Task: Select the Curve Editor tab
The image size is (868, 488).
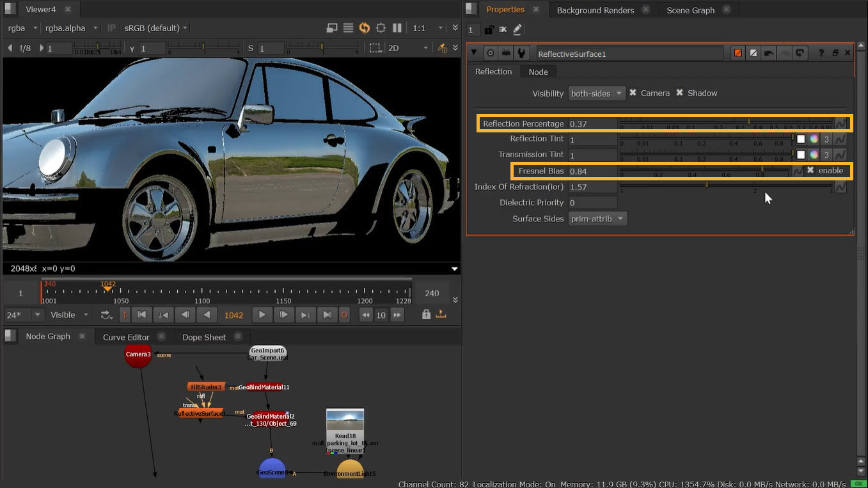Action: [x=126, y=336]
